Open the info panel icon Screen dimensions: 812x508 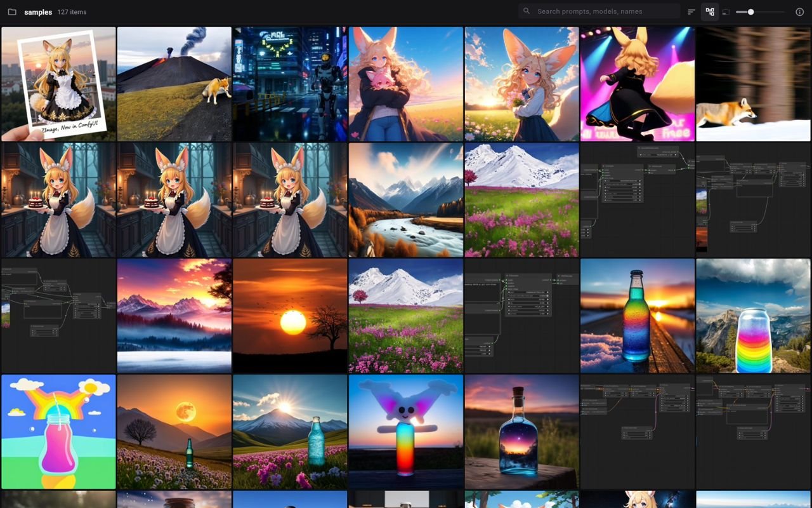coord(799,12)
